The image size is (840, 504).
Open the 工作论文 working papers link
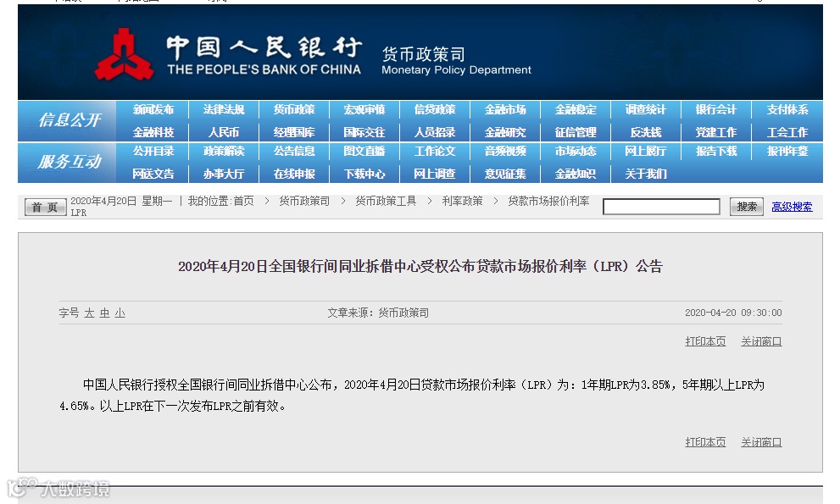pos(435,151)
